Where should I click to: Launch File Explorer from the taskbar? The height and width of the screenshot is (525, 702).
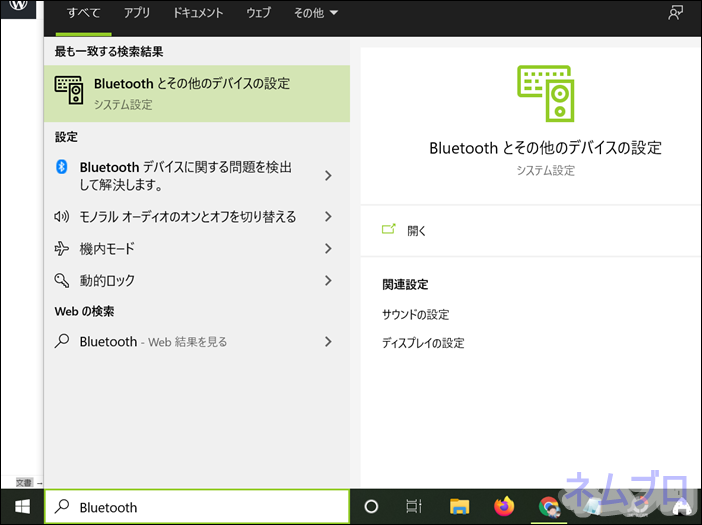[459, 507]
